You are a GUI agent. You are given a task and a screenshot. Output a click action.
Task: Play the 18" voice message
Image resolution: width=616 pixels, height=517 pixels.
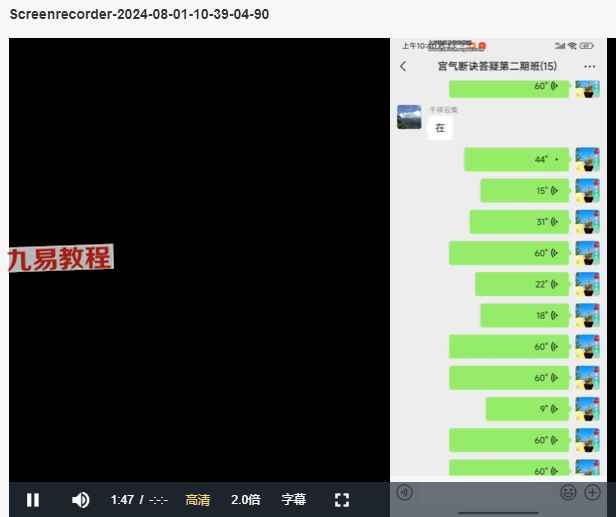[524, 315]
